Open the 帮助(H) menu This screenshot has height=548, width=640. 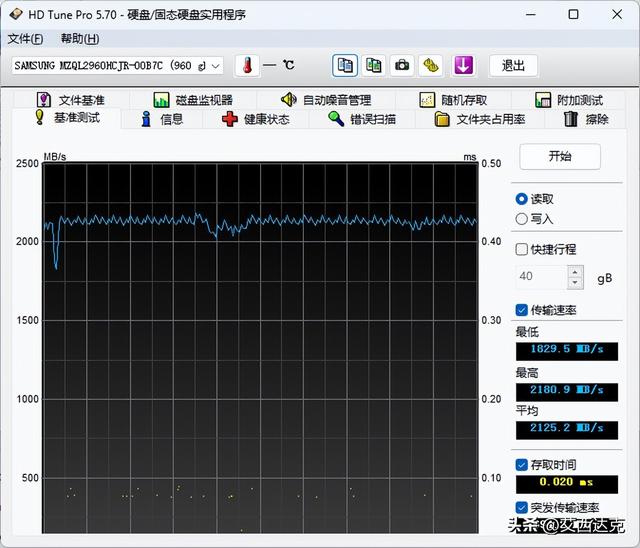coord(80,39)
